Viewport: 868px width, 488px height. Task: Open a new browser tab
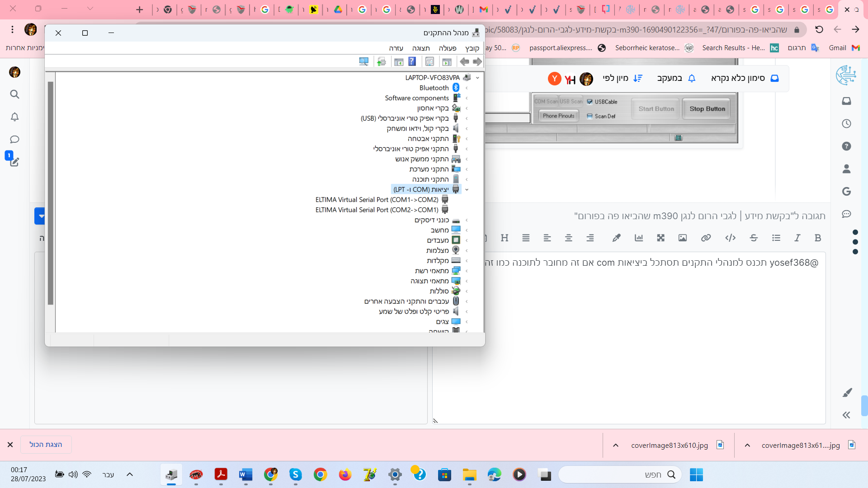(139, 9)
